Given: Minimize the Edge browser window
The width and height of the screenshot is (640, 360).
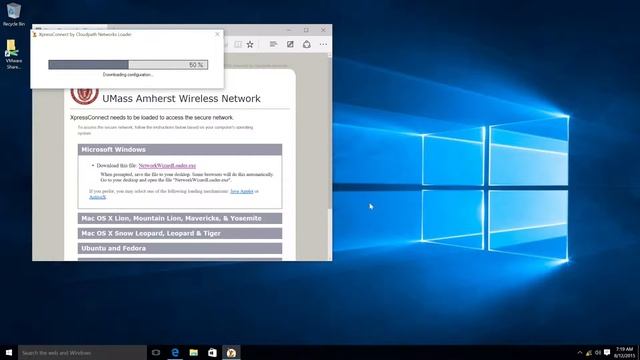Looking at the screenshot, I should click(289, 30).
